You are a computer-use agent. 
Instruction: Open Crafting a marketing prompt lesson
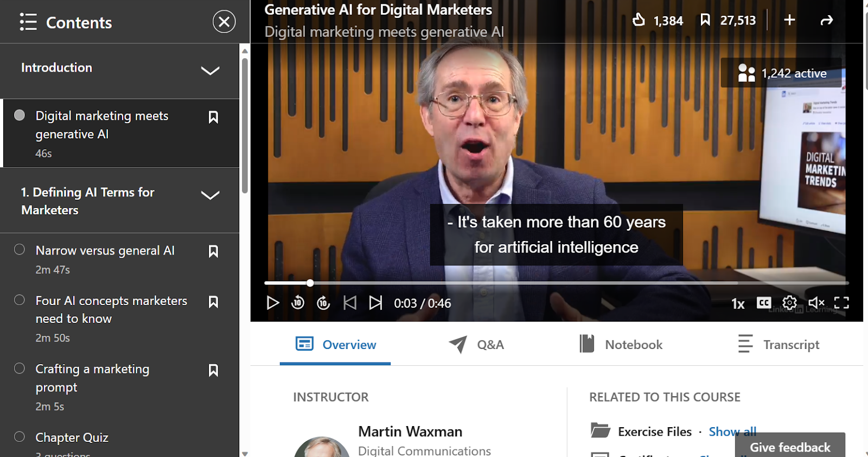coord(92,378)
